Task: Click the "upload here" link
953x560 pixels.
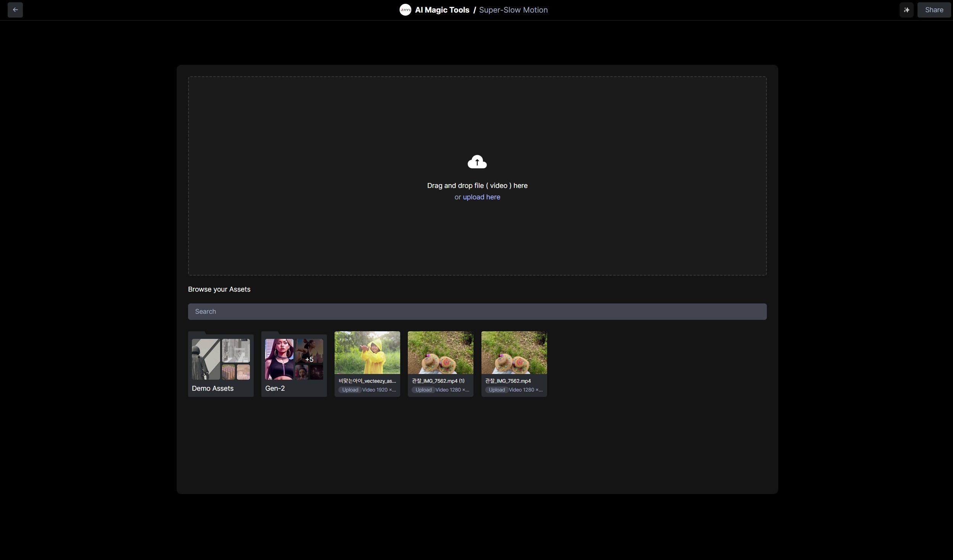Action: [481, 197]
